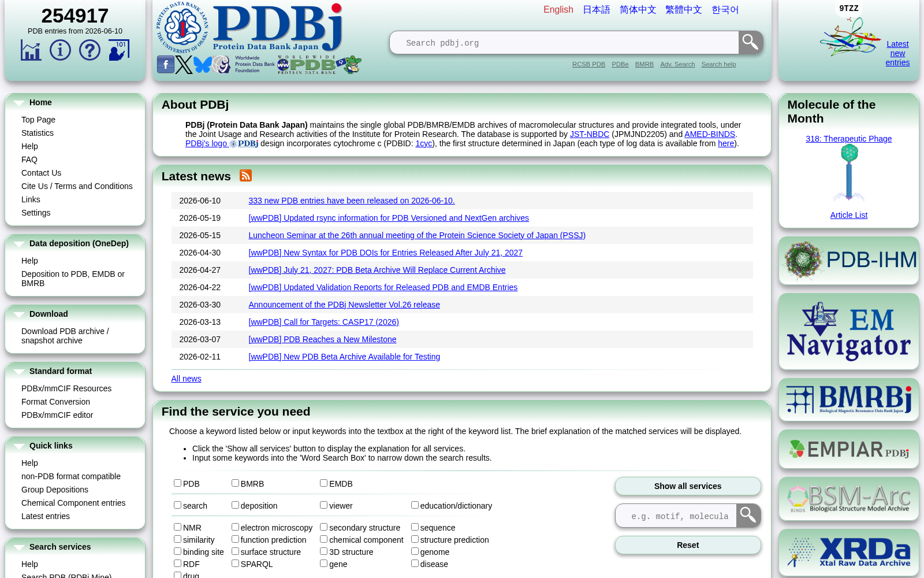Open the PDB-IHM banner

[x=849, y=261]
